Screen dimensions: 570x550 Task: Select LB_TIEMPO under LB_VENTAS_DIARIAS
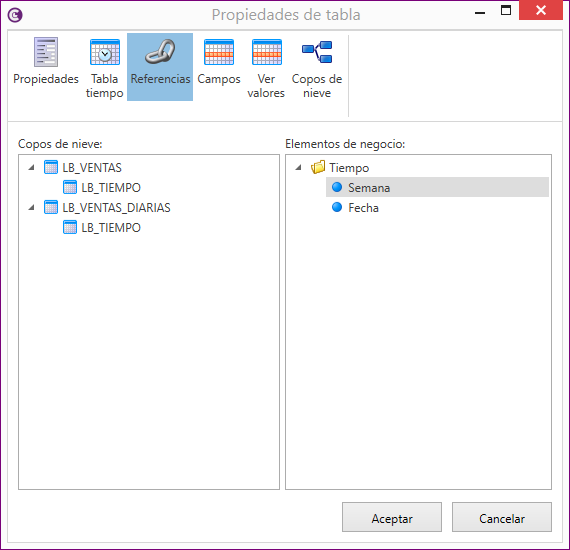click(x=102, y=228)
